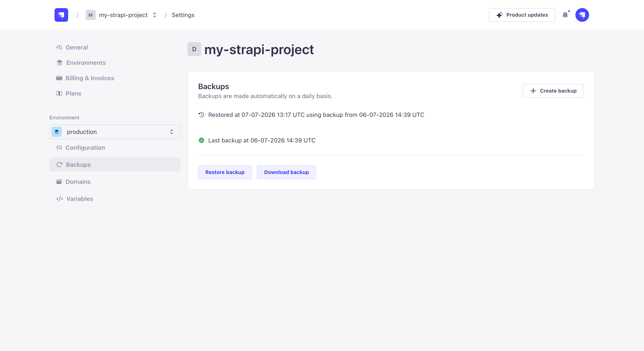Click the Billing credit card icon
This screenshot has height=351, width=644.
pyautogui.click(x=59, y=78)
